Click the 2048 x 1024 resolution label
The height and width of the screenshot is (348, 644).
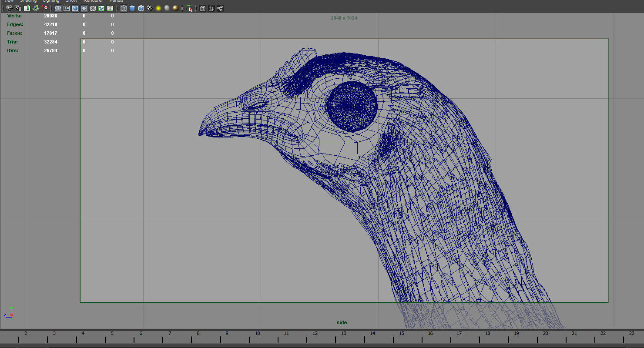[x=344, y=18]
